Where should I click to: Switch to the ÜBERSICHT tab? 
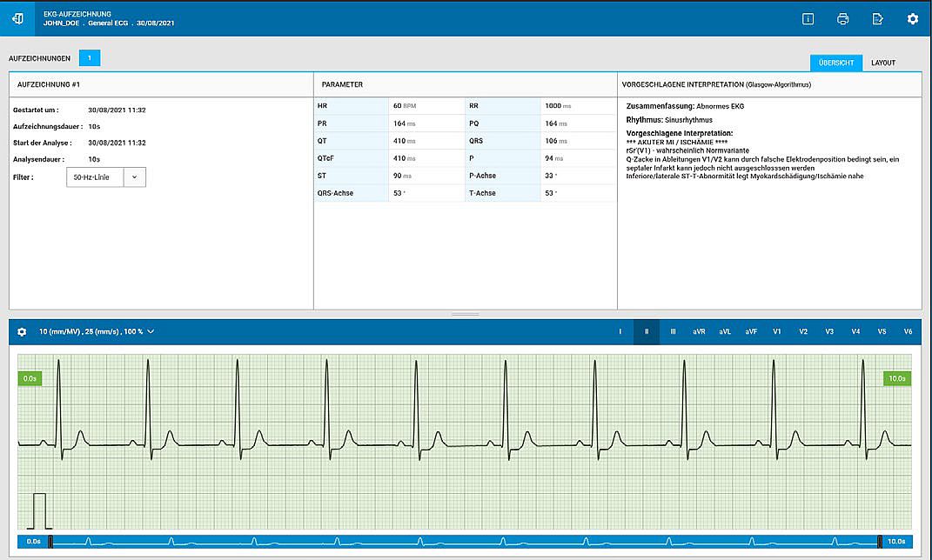tap(835, 63)
